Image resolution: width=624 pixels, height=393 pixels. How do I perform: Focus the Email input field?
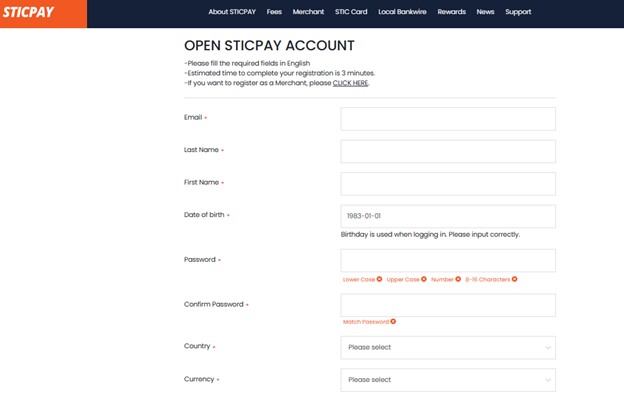click(448, 119)
